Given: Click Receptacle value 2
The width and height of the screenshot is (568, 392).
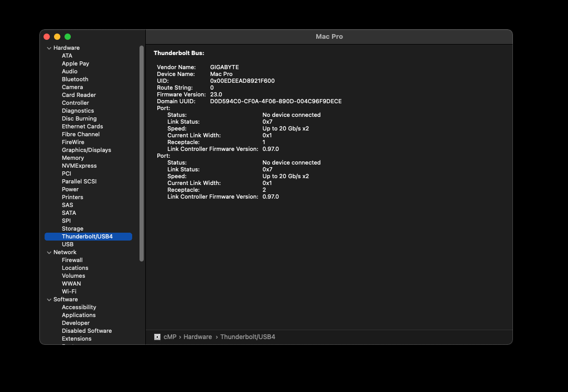Looking at the screenshot, I should tap(264, 190).
